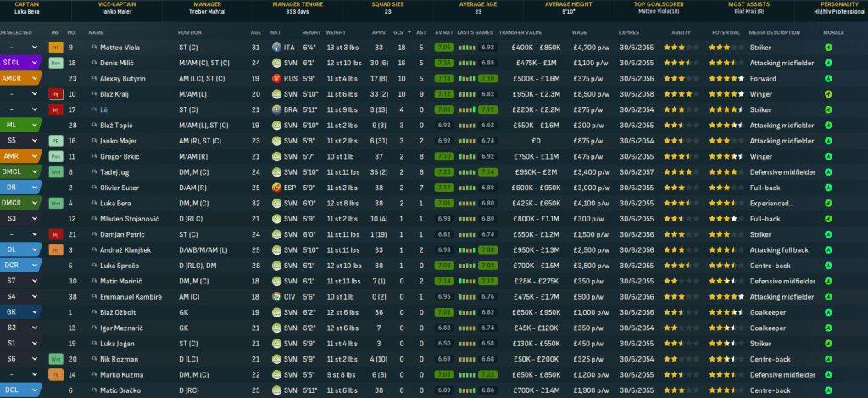Open the profile link for Lê
Viewport: 868px width, 398px height.
103,109
